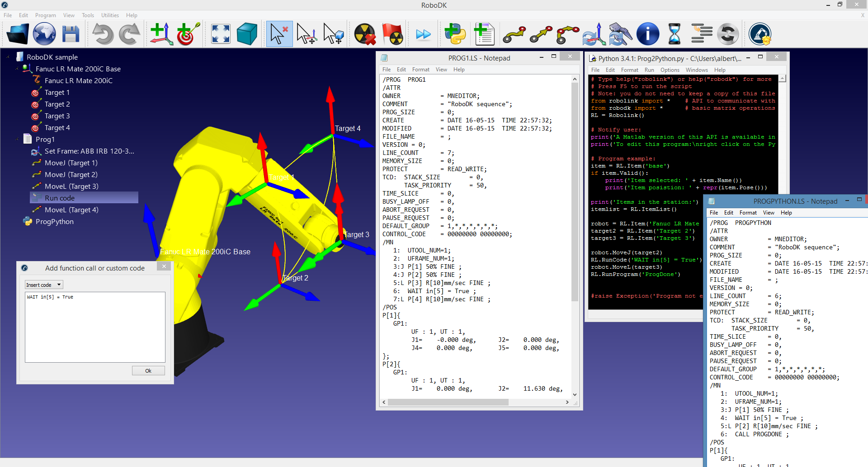Enable the arrow selection cursor tool
868x467 pixels.
pos(279,33)
